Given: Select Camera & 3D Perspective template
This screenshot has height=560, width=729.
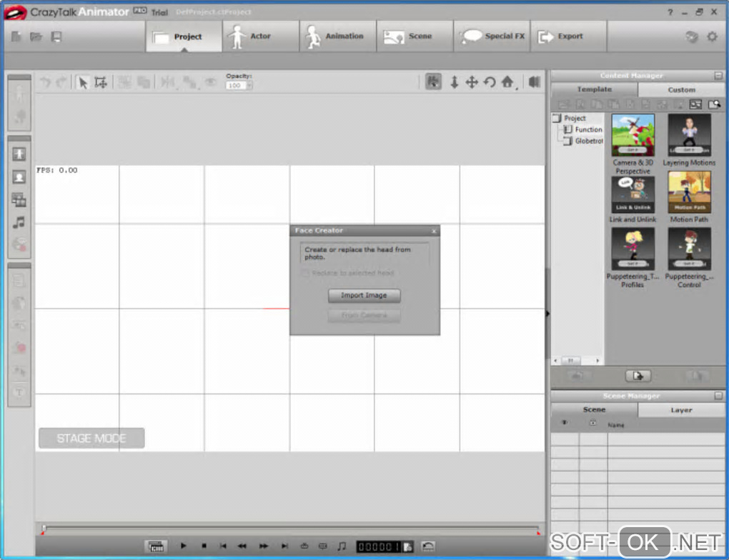Looking at the screenshot, I should pyautogui.click(x=633, y=135).
